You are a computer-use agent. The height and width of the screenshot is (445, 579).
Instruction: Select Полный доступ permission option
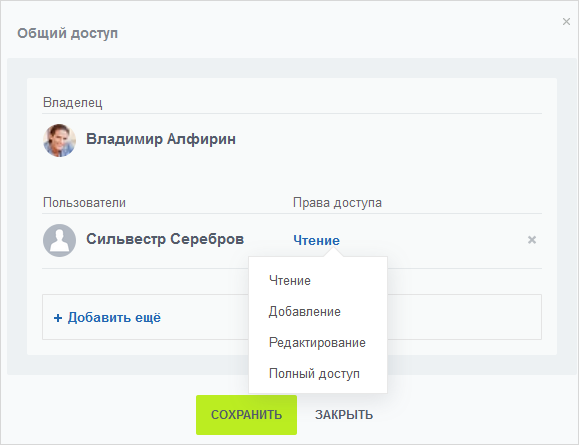(x=314, y=373)
